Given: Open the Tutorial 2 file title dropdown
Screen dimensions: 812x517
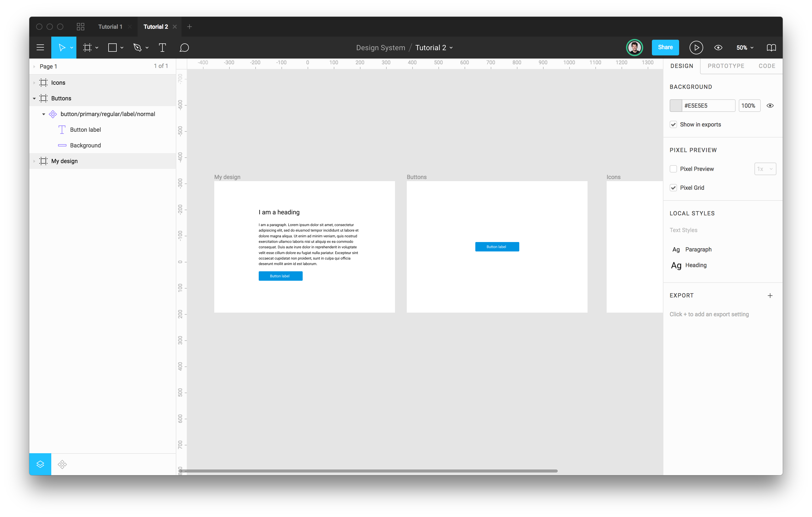Looking at the screenshot, I should click(x=451, y=48).
